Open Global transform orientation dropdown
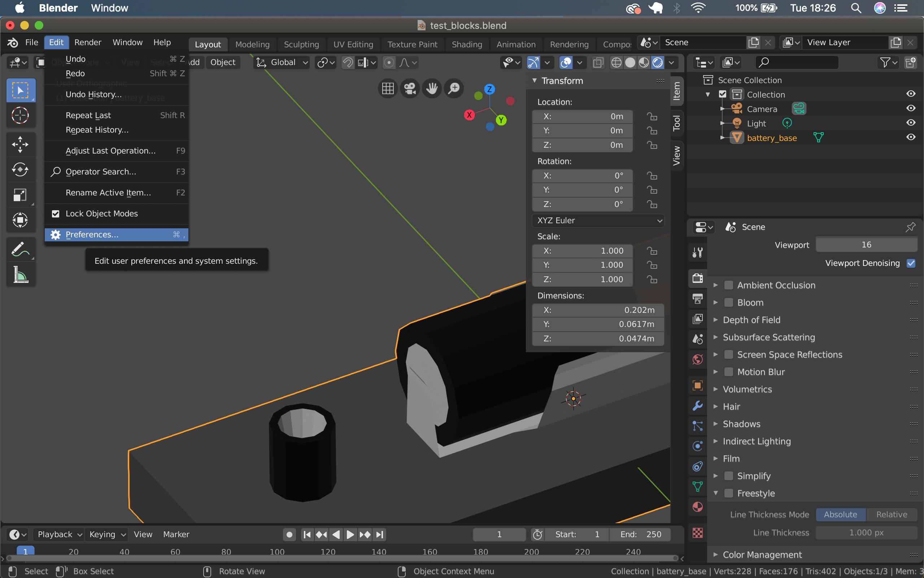Viewport: 924px width, 578px height. tap(282, 62)
